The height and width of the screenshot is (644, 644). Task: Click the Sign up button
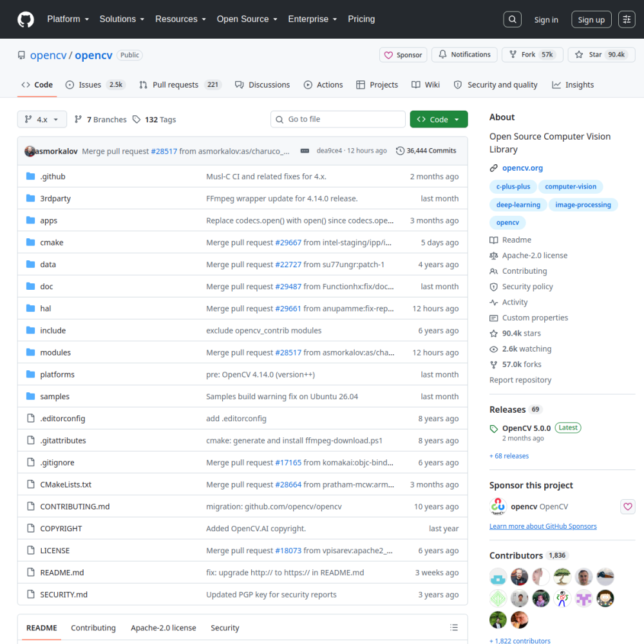click(x=591, y=19)
